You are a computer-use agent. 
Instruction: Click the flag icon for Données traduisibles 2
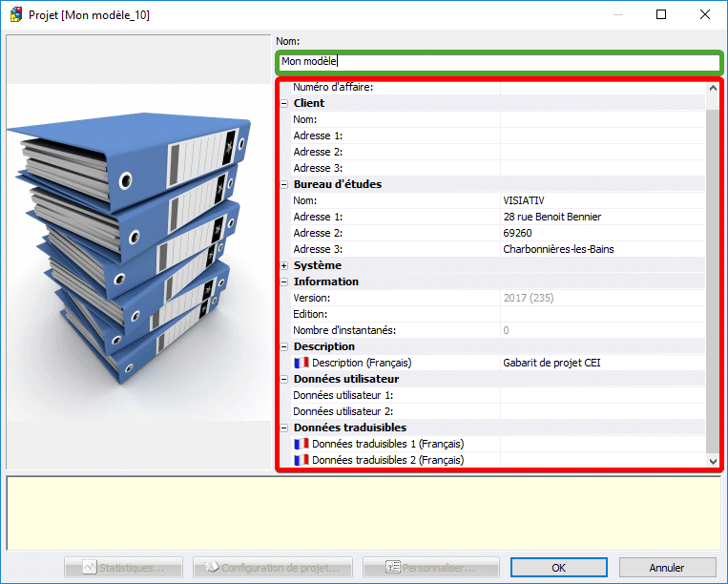[302, 460]
